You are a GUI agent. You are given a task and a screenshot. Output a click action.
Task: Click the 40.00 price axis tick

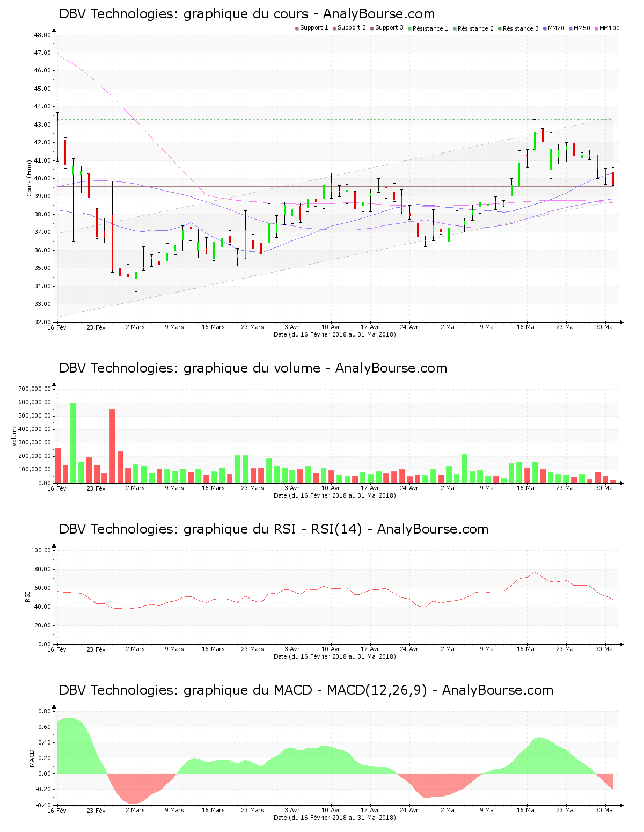click(x=42, y=179)
